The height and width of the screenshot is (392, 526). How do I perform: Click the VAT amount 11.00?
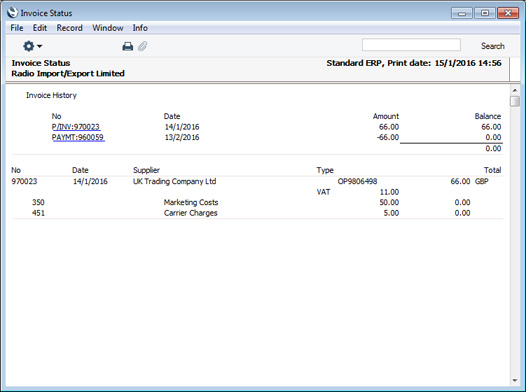[x=389, y=192]
